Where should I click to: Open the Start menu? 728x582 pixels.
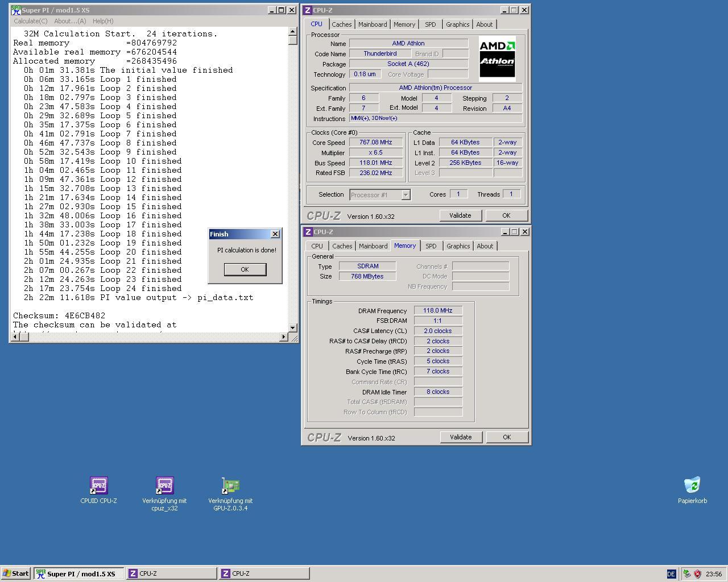coord(16,573)
